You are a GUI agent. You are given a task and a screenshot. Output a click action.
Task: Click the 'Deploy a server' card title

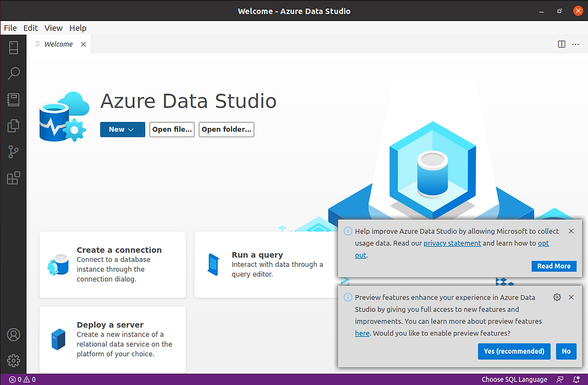(x=110, y=325)
